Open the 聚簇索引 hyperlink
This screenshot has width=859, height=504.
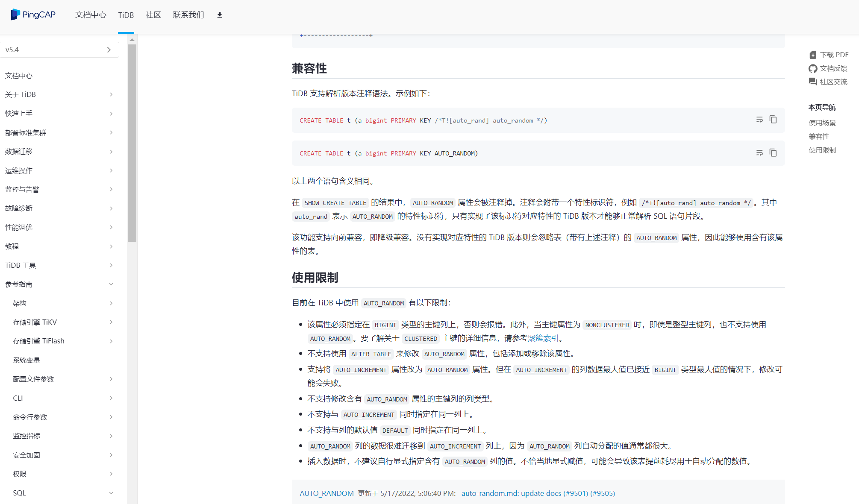point(543,338)
